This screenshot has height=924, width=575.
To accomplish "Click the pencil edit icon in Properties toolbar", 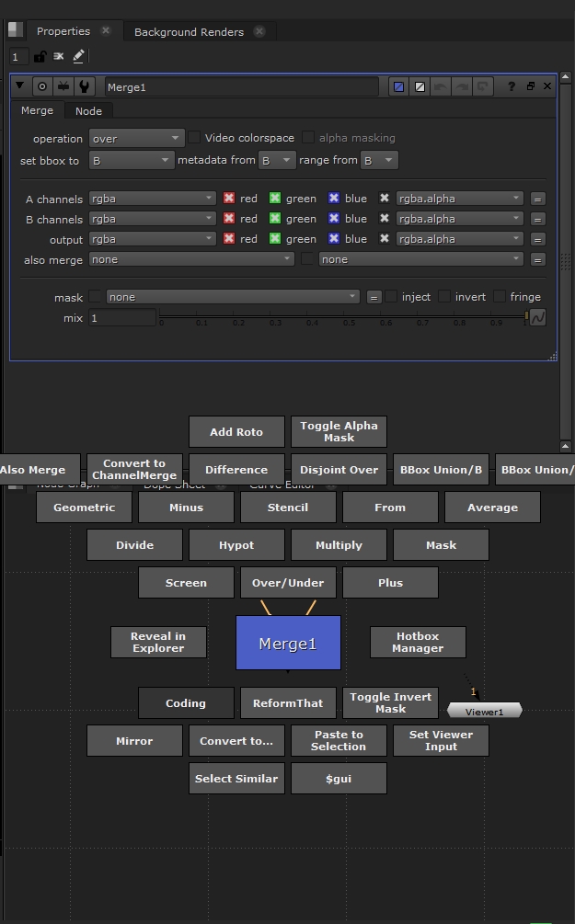I will coord(79,57).
